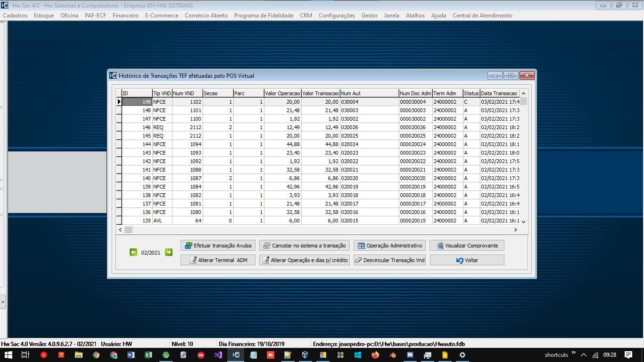This screenshot has height=362, width=644.
Task: Open the Wi-Fi network tray icon
Action: click(x=595, y=355)
